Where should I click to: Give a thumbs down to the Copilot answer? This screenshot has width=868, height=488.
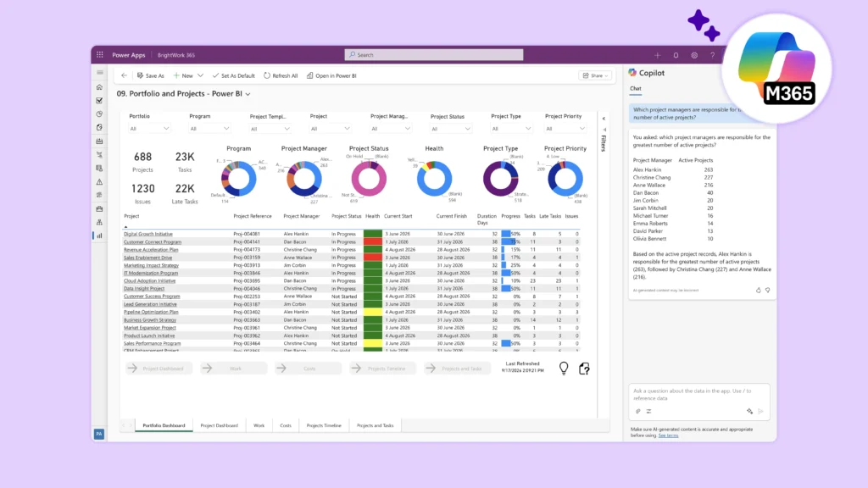tap(767, 290)
